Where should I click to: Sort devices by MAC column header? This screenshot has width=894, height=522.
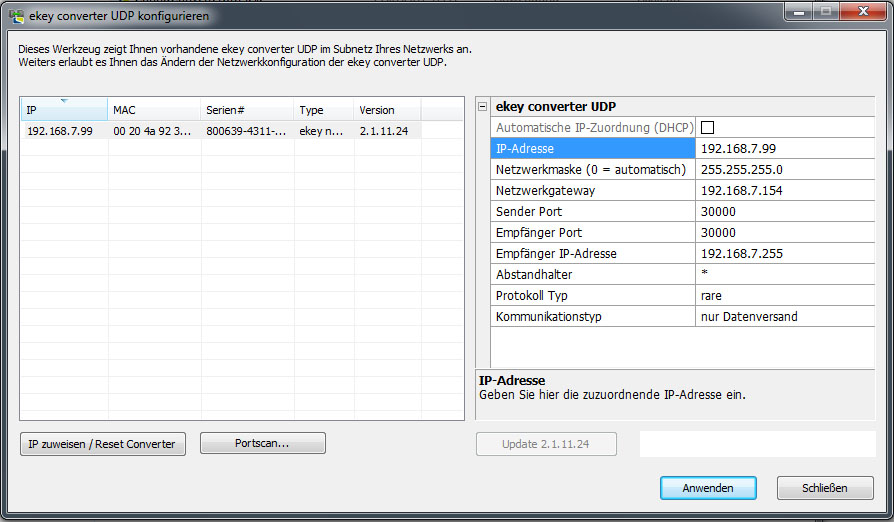[x=153, y=110]
